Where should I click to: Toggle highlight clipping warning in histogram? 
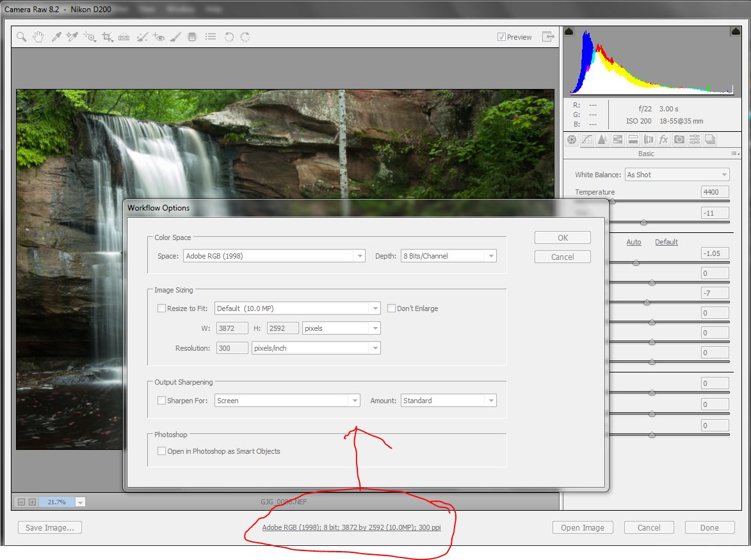(736, 31)
